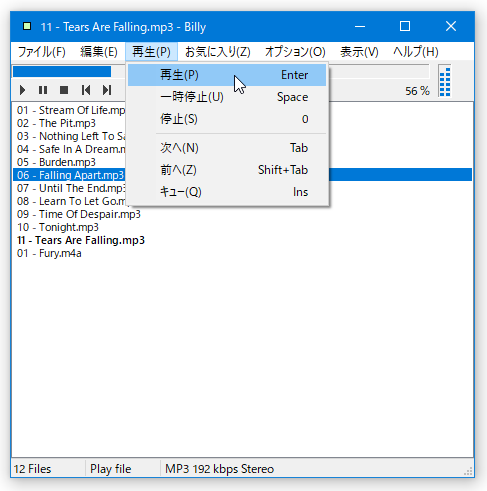Click Play file status bar entry
The width and height of the screenshot is (487, 491).
point(111,469)
